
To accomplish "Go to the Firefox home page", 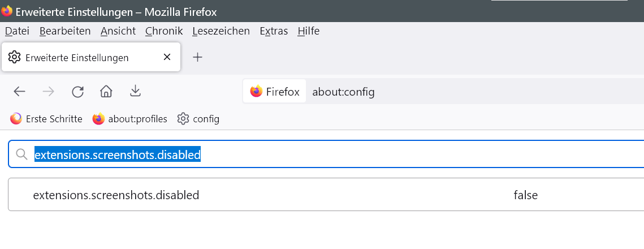I will tap(106, 92).
